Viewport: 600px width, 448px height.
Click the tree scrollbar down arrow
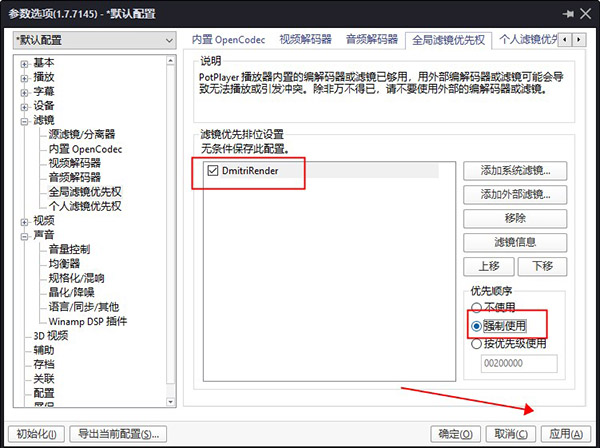click(171, 402)
